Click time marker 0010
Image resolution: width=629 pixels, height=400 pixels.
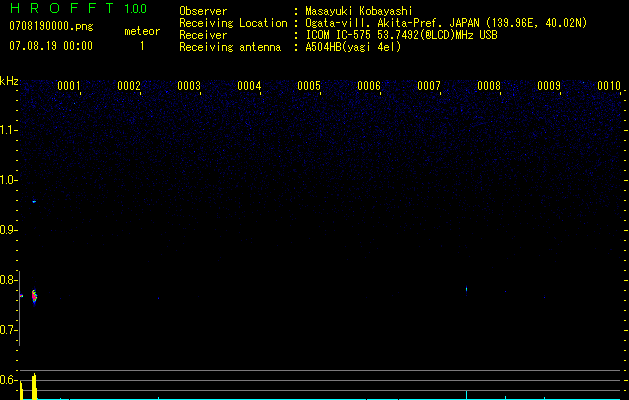[x=609, y=86]
